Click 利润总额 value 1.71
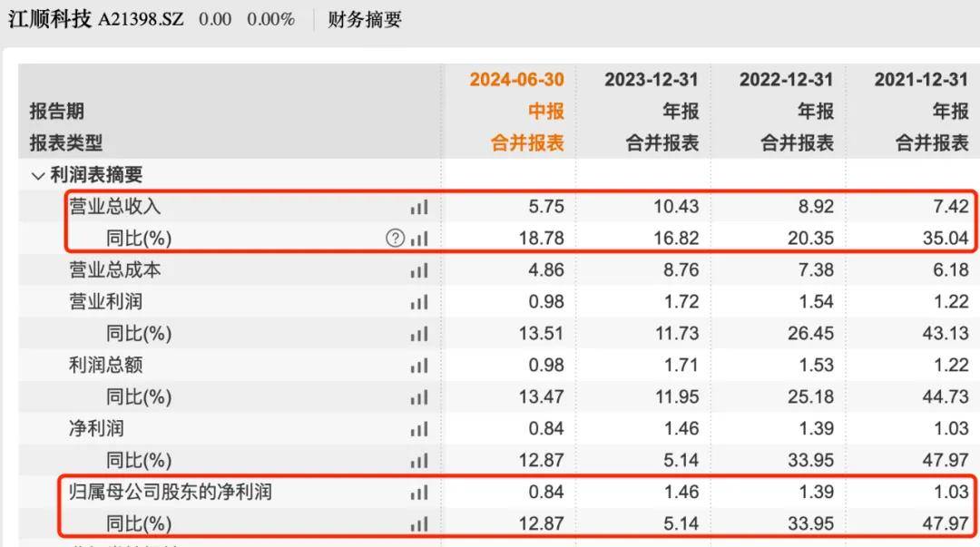Image resolution: width=980 pixels, height=547 pixels. 681,365
